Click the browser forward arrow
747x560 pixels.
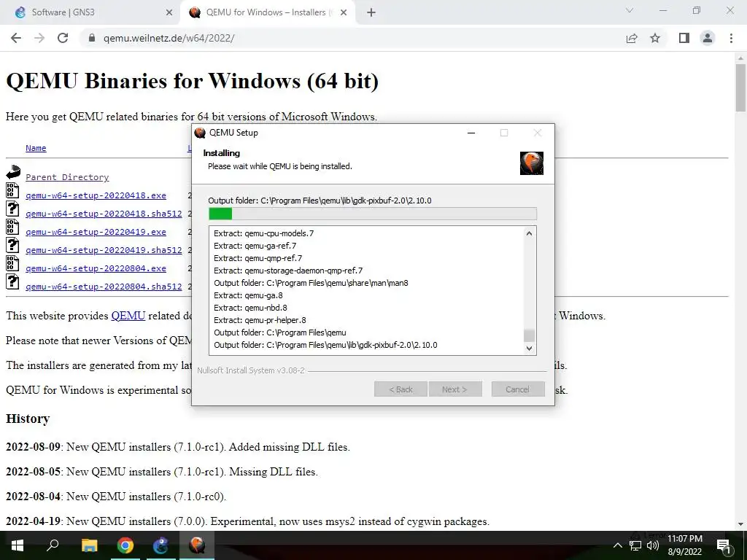pyautogui.click(x=39, y=38)
